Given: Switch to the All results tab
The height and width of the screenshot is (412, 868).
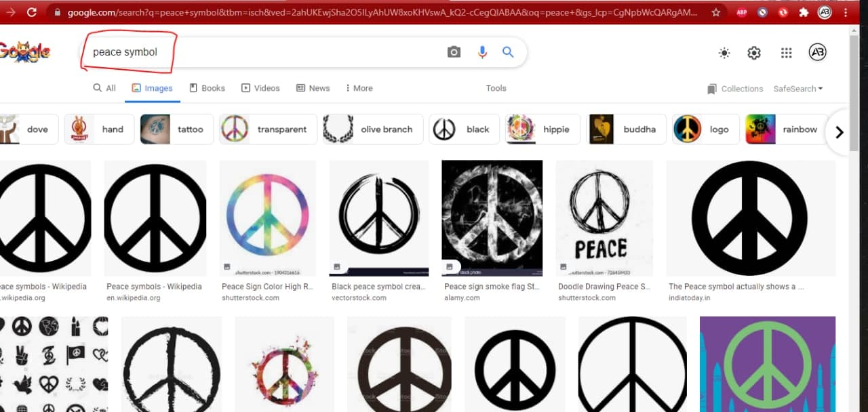Looking at the screenshot, I should coord(104,88).
